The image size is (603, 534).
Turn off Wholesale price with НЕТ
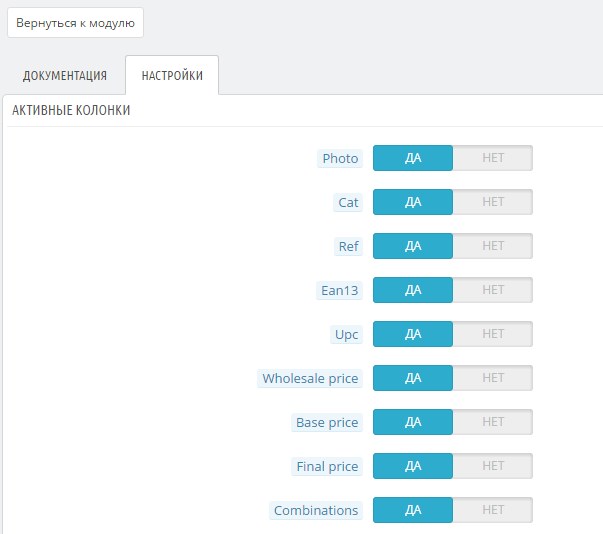click(492, 378)
